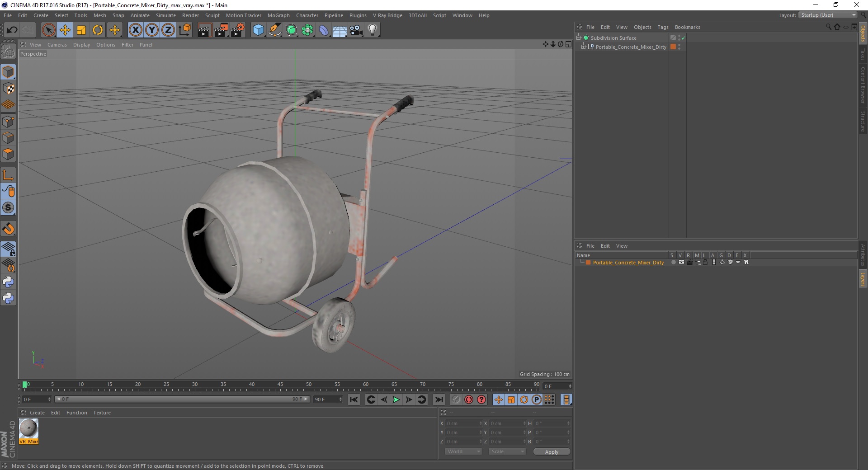Add a Camera object
This screenshot has height=470, width=868.
point(356,30)
